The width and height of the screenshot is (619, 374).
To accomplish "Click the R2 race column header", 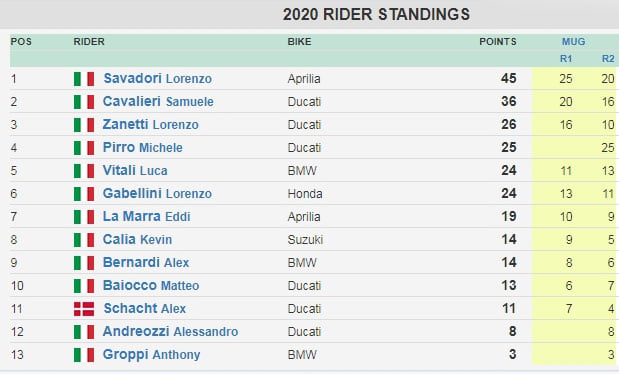I will 608,58.
